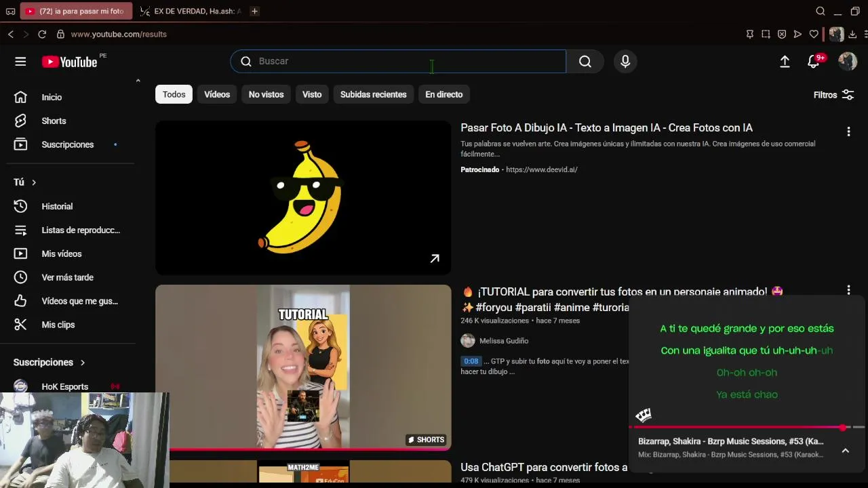Switch to the EX DE VERDAD, Ha.ash tab
The width and height of the screenshot is (868, 488).
pos(190,11)
